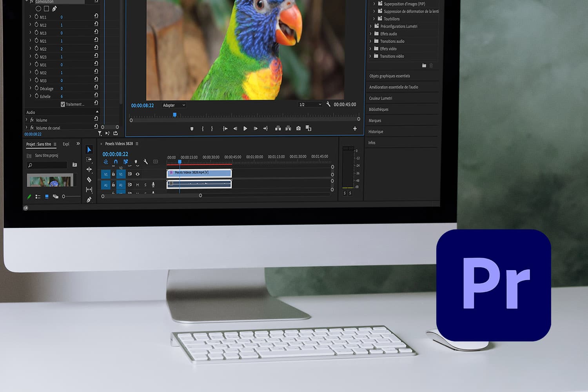Show hidden project panel tabs with chevrons
The width and height of the screenshot is (588, 392).
point(78,143)
